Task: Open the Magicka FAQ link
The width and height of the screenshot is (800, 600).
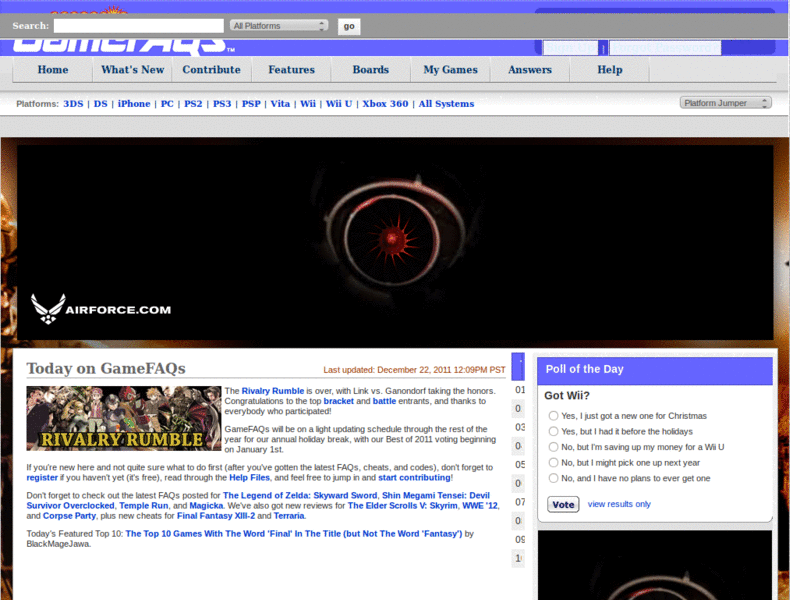Action: (206, 506)
